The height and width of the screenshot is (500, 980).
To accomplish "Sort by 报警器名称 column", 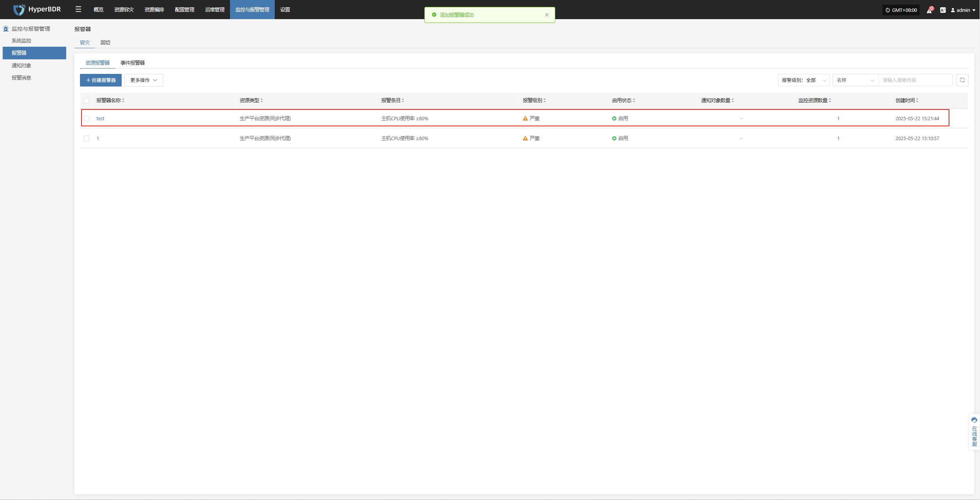I will [x=123, y=101].
